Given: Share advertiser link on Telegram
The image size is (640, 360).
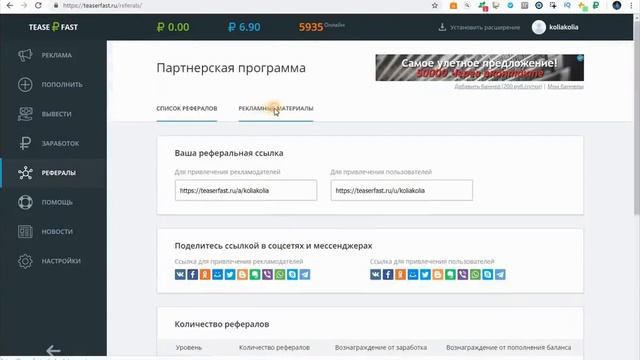Looking at the screenshot, I should tap(305, 274).
